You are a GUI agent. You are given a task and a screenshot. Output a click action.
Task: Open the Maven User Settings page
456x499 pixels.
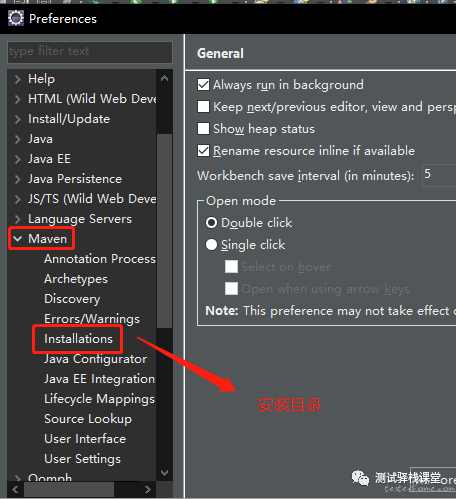pos(82,459)
